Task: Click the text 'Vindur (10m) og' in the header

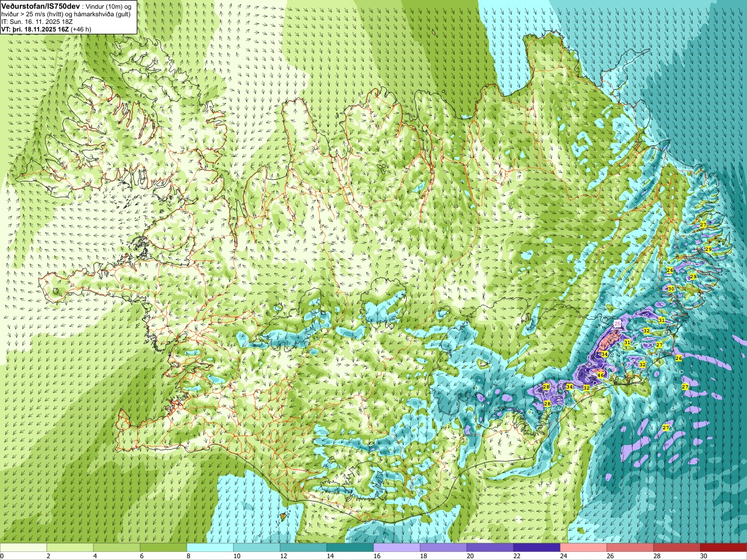Action: (109, 6)
